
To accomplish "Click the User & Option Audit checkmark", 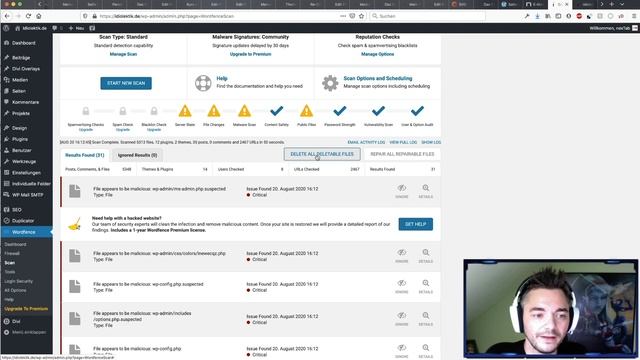I will [417, 111].
